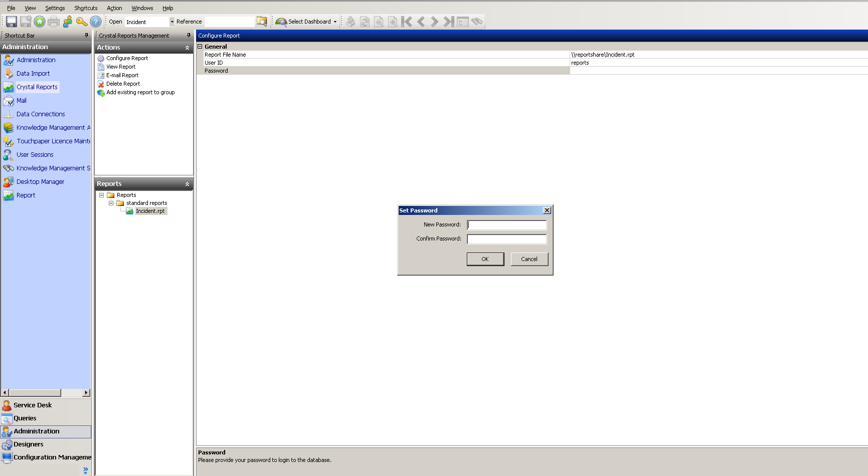The height and width of the screenshot is (476, 868).
Task: Collapse the Actions panel chevron
Action: pyautogui.click(x=187, y=47)
